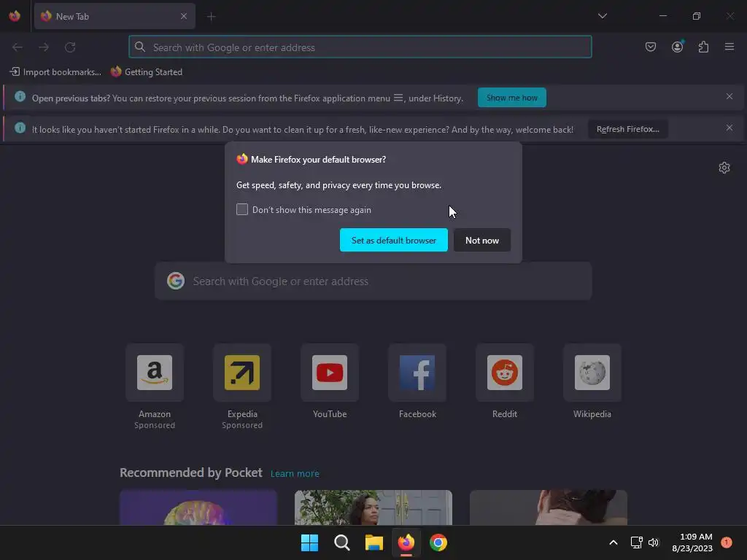
Task: Open the clock showing 1:09 AM
Action: (692, 542)
